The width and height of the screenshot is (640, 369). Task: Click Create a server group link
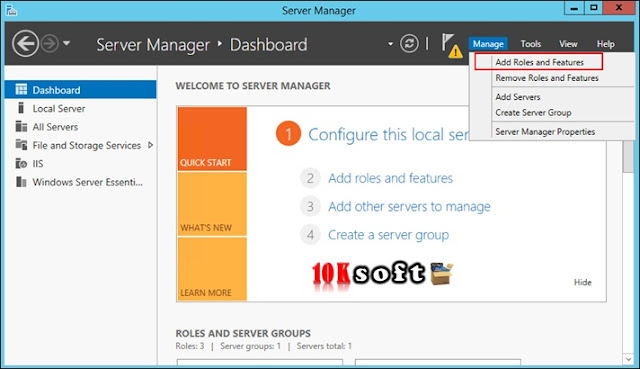pyautogui.click(x=389, y=235)
